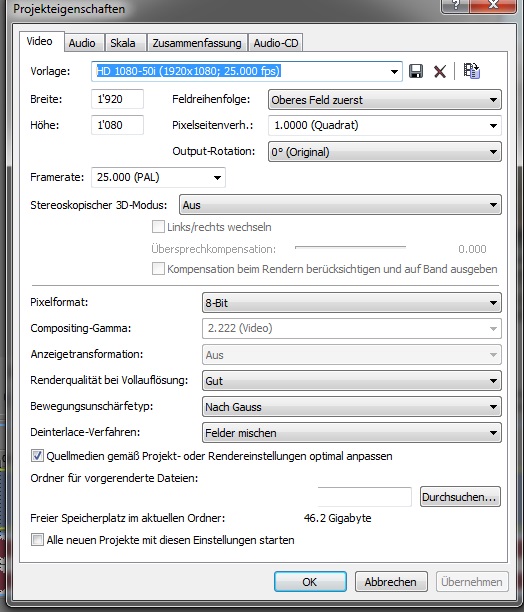
Task: Click the Durchsuchen... button
Action: [460, 497]
